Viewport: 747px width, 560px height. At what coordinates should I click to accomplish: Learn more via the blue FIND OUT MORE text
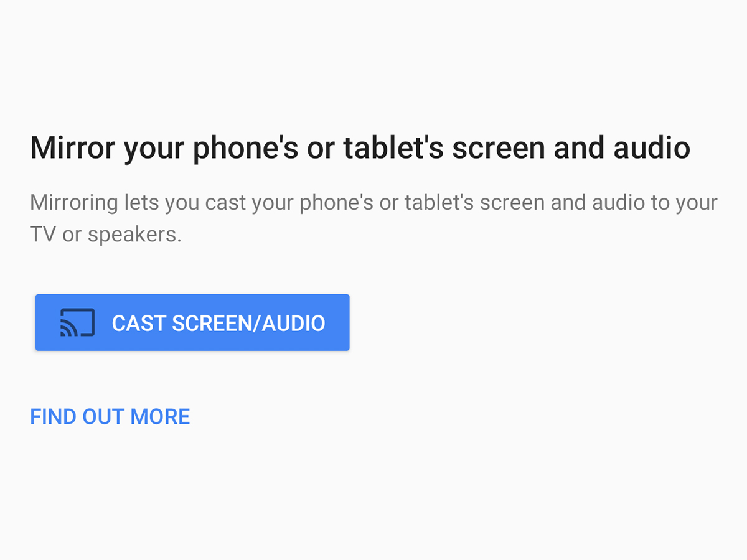pos(110,417)
